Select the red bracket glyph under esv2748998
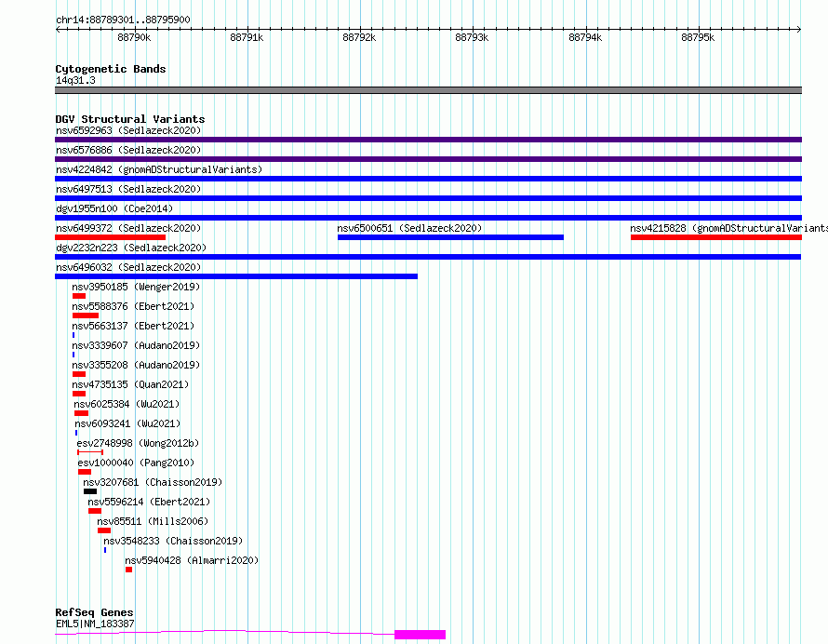The height and width of the screenshot is (644, 828). (x=90, y=452)
